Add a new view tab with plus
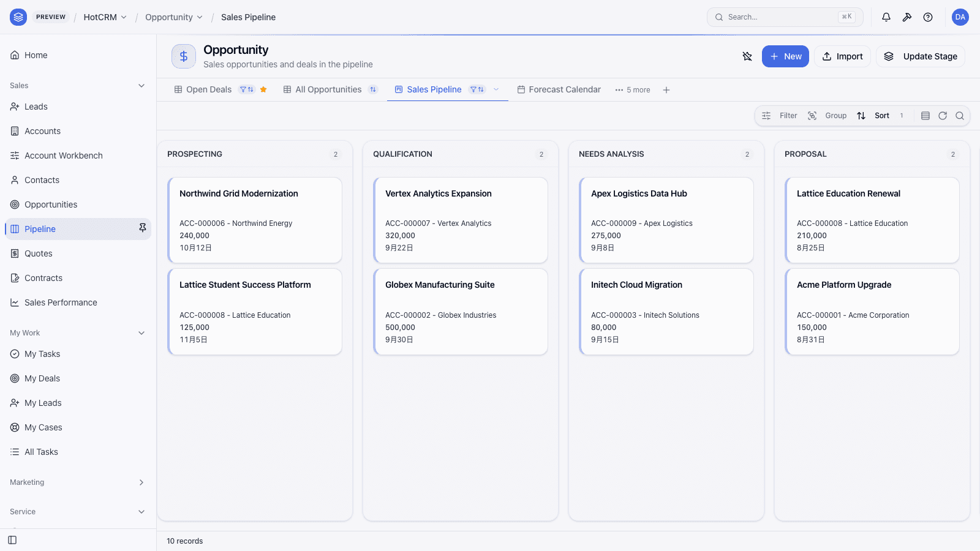980x551 pixels. click(x=666, y=90)
